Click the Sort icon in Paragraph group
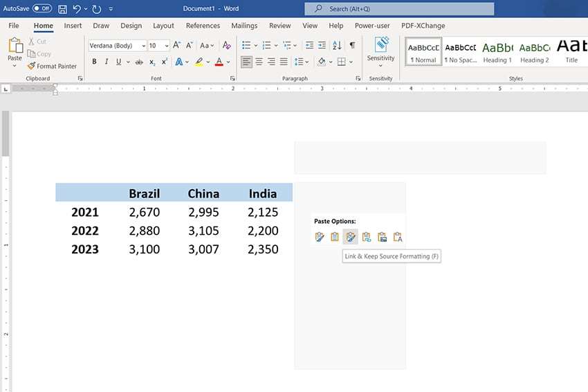The width and height of the screenshot is (588, 392). coord(337,46)
